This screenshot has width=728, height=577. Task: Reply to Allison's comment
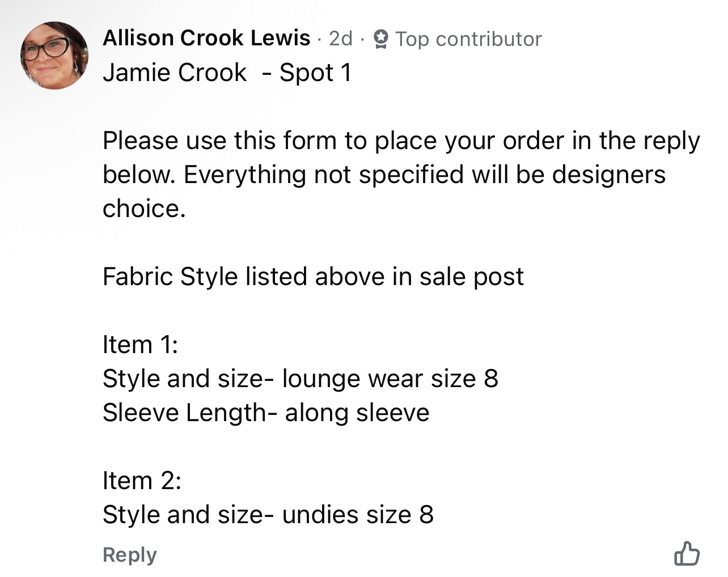pyautogui.click(x=129, y=554)
